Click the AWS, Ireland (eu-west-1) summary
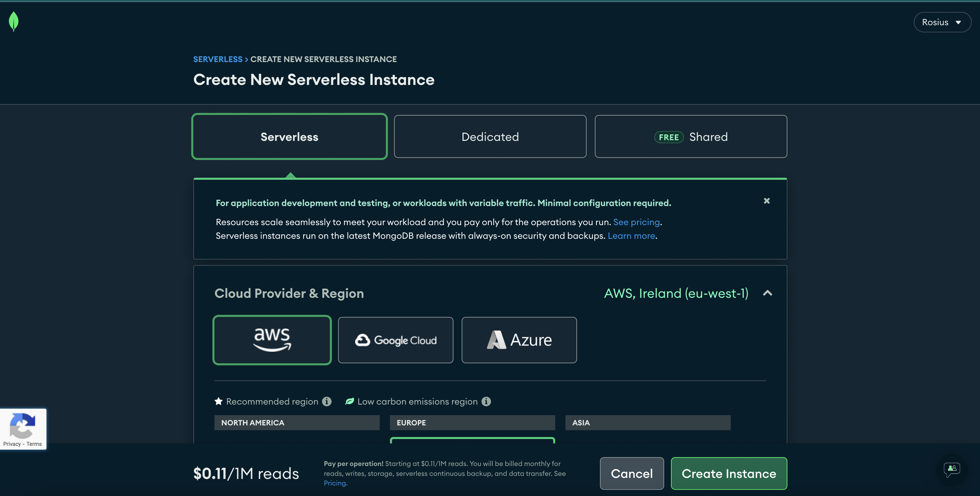Viewport: 980px width, 496px height. (x=676, y=293)
